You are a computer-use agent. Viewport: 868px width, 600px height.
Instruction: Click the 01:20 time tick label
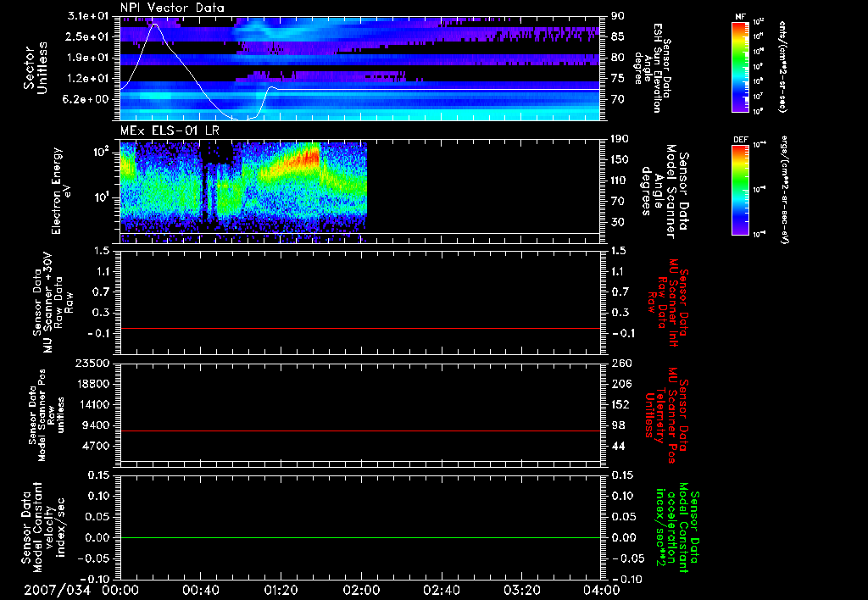[281, 590]
